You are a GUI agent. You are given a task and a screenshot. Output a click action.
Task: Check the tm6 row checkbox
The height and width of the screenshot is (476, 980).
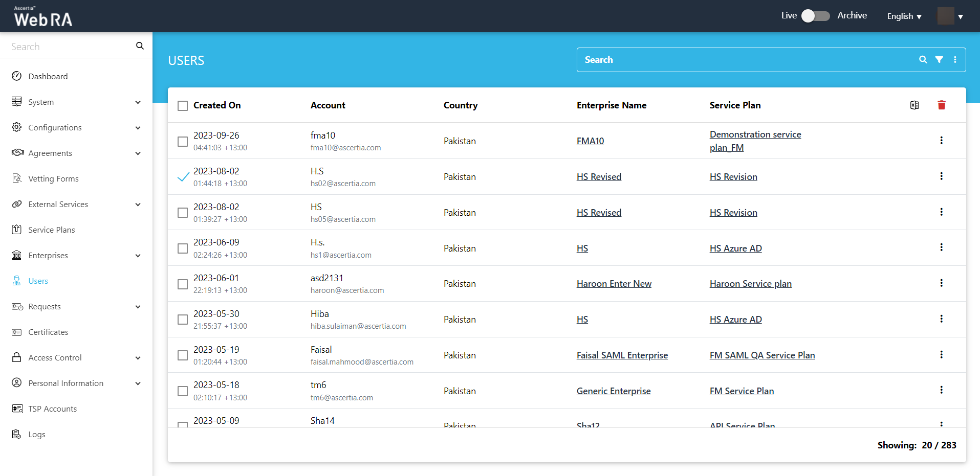pos(183,391)
